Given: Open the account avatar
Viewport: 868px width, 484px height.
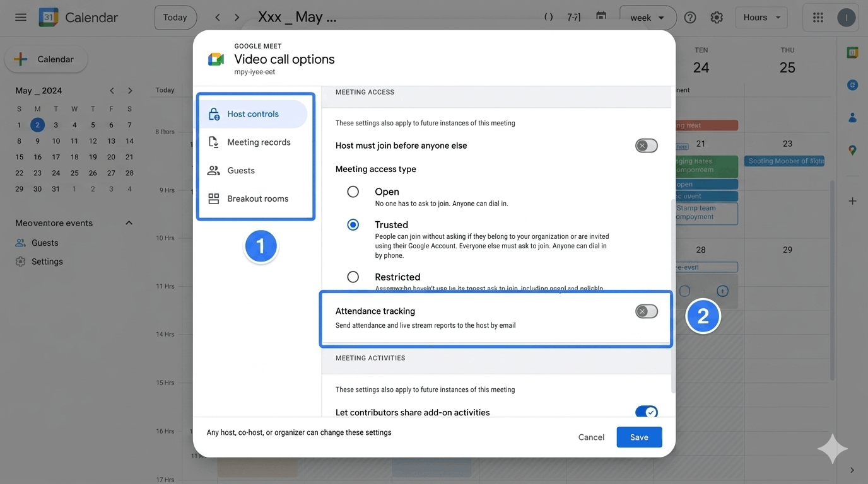Looking at the screenshot, I should [847, 18].
